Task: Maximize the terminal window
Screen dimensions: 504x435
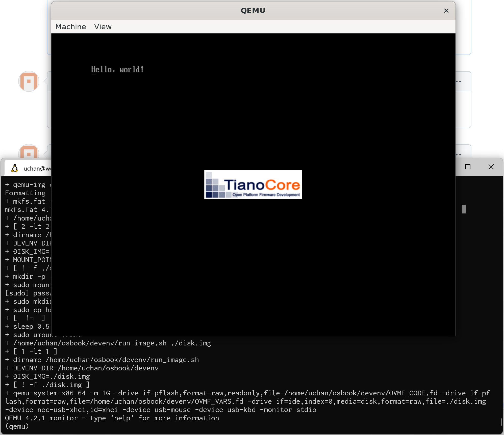Action: point(468,167)
